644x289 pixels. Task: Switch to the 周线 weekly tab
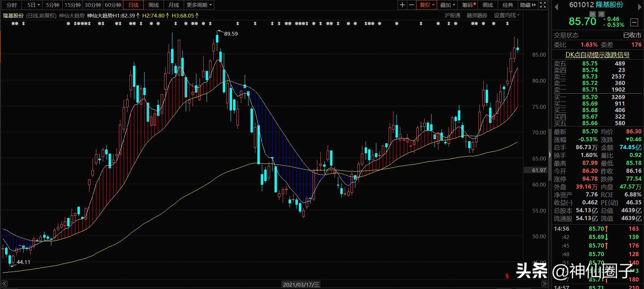153,5
